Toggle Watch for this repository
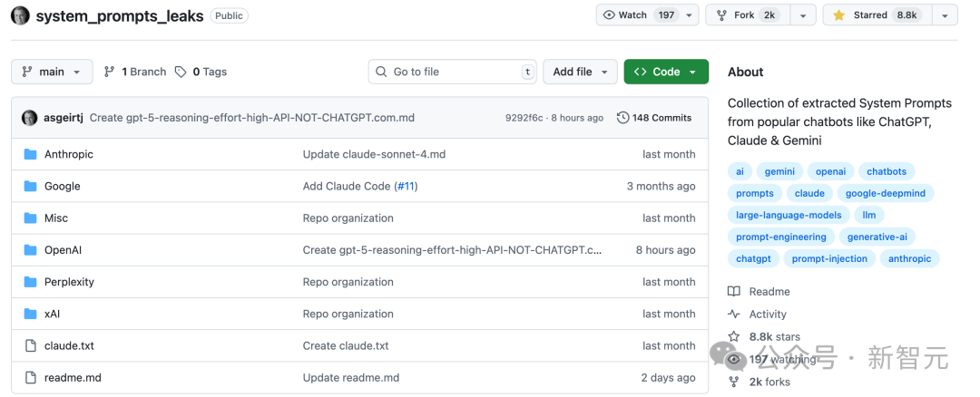The height and width of the screenshot is (397, 980). 637,15
